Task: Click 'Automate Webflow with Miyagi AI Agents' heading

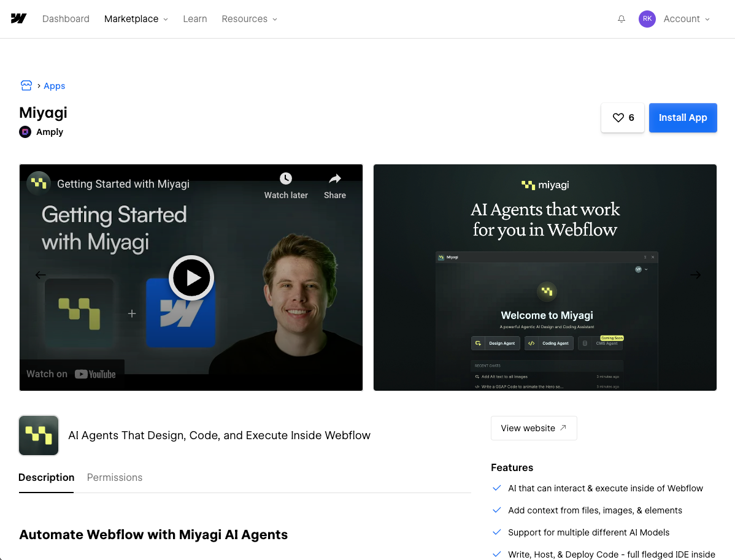Action: (x=153, y=535)
